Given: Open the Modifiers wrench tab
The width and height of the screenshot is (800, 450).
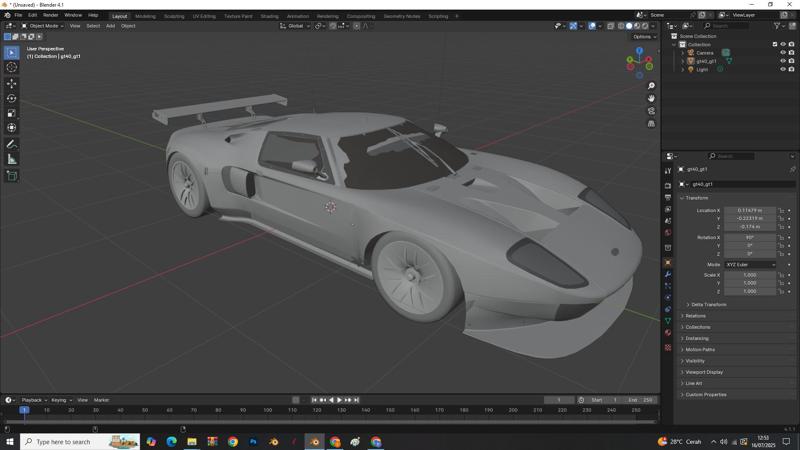Looking at the screenshot, I should pyautogui.click(x=668, y=274).
